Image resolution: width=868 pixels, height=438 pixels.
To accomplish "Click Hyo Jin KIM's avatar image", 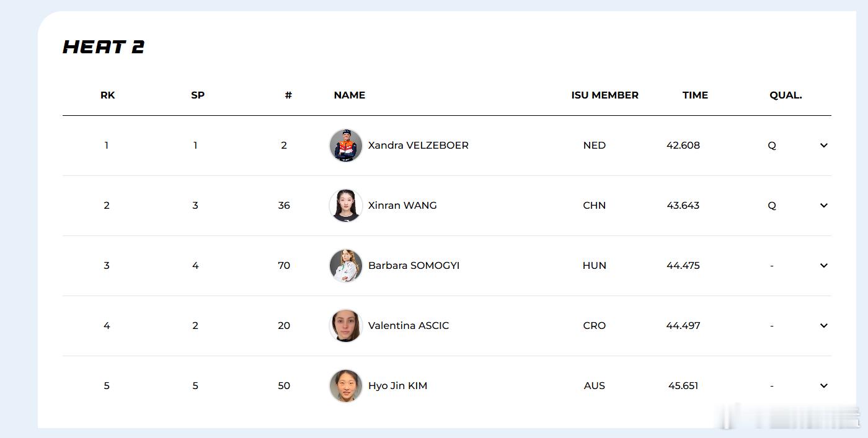I will (x=345, y=386).
